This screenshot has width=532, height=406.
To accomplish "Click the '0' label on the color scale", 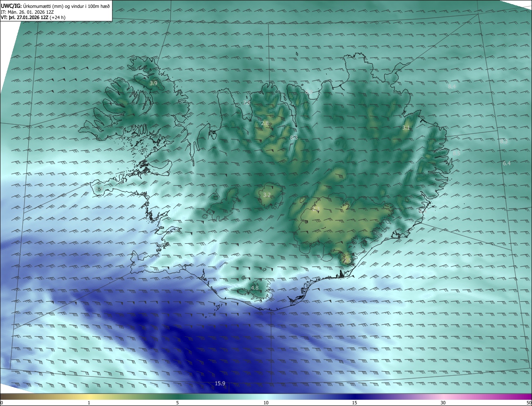I will coord(2,403).
